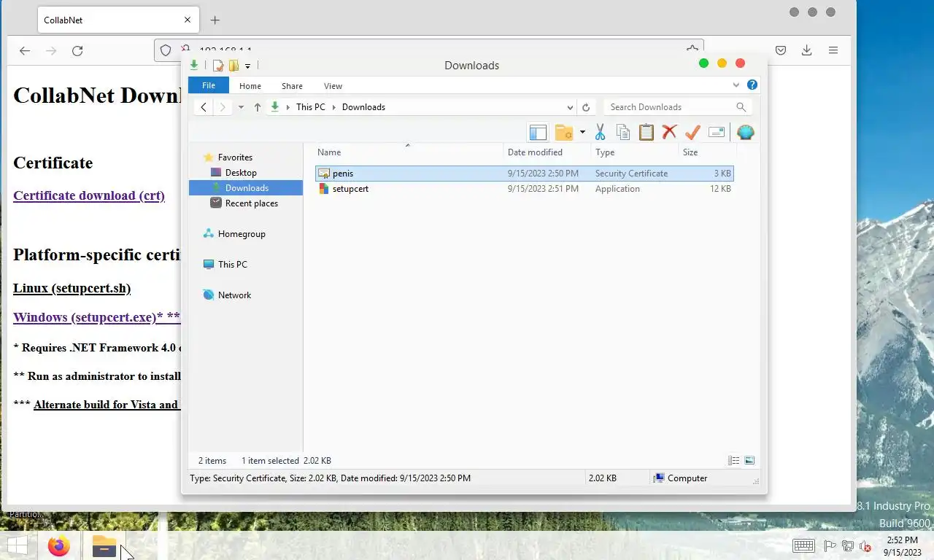Screen dimensions: 934x560
Task: Reload the browser page
Action: 77,50
